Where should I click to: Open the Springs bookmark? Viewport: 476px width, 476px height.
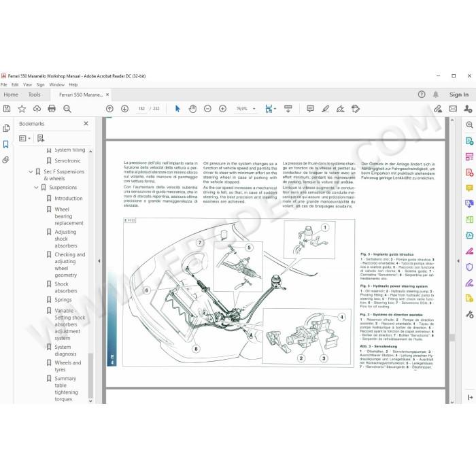63,300
